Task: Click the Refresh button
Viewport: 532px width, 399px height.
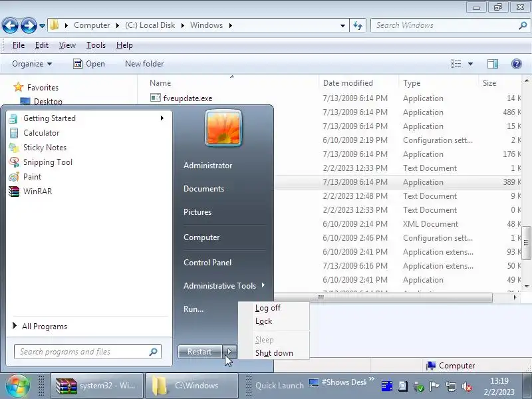Action: (358, 25)
